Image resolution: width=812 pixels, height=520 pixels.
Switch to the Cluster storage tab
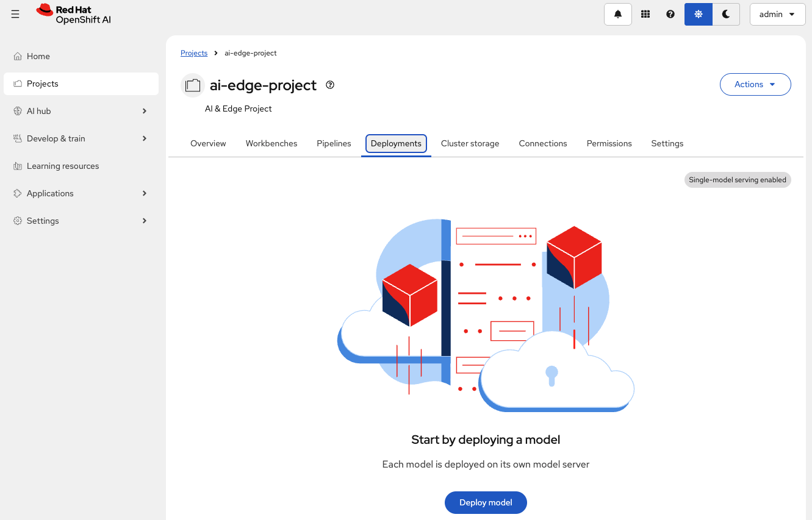[470, 143]
